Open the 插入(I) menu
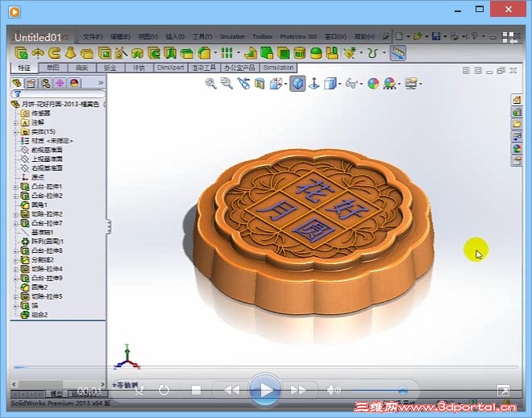Image resolution: width=532 pixels, height=418 pixels. pos(175,36)
